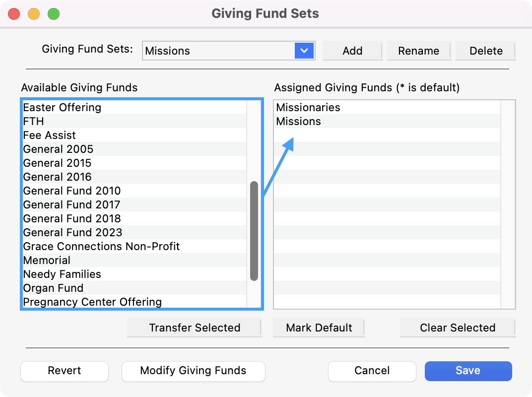Image resolution: width=532 pixels, height=397 pixels.
Task: Select the FTH fund
Action: coord(34,122)
